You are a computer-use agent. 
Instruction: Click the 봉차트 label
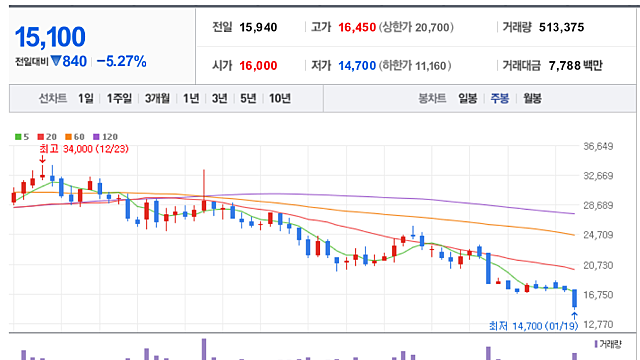click(432, 98)
